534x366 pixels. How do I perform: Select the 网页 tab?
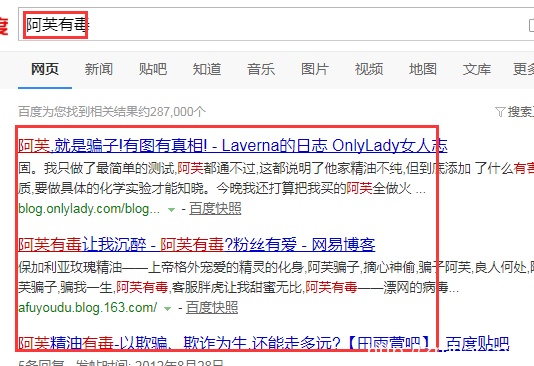click(45, 69)
